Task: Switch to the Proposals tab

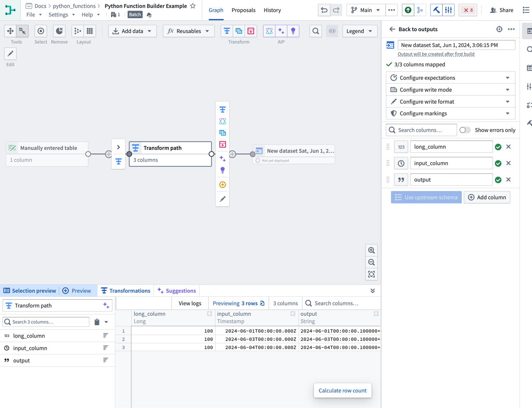Action: tap(244, 10)
